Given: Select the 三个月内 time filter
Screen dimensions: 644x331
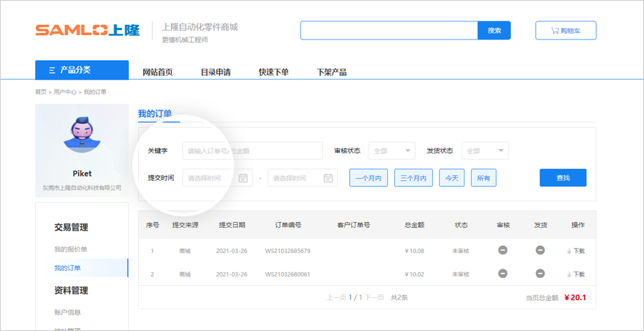Looking at the screenshot, I should pyautogui.click(x=413, y=178).
